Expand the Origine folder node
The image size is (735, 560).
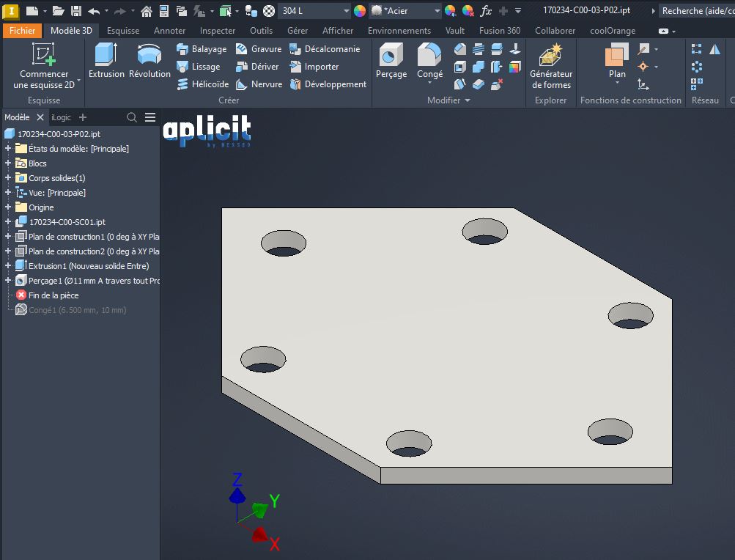[8, 207]
